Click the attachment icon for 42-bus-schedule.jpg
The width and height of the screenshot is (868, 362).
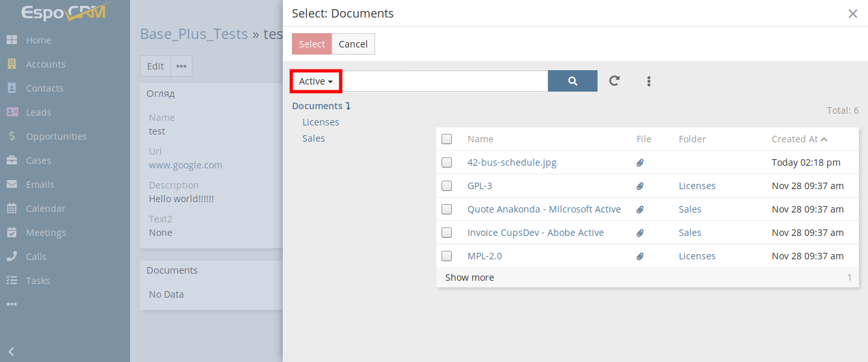click(x=640, y=162)
